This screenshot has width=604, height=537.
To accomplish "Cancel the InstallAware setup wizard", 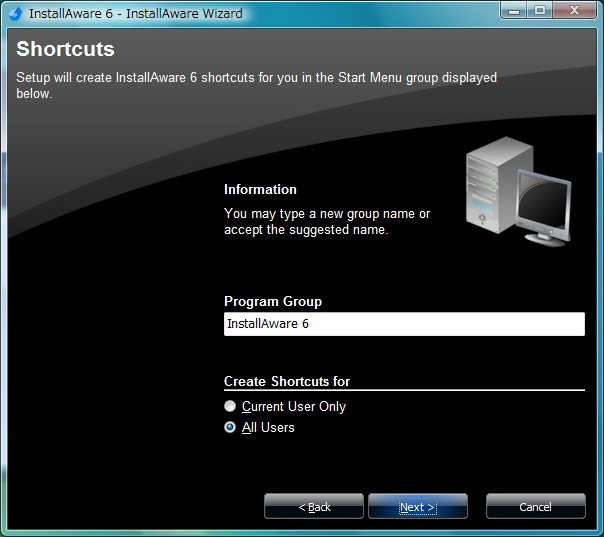I will (535, 506).
